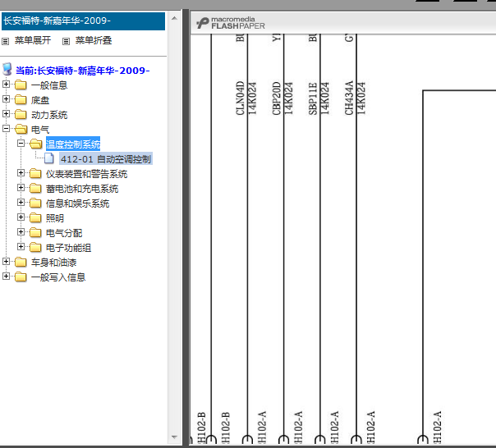The height and width of the screenshot is (448, 496).
Task: Click the CH434A wire label in the diagram
Action: pyautogui.click(x=349, y=98)
